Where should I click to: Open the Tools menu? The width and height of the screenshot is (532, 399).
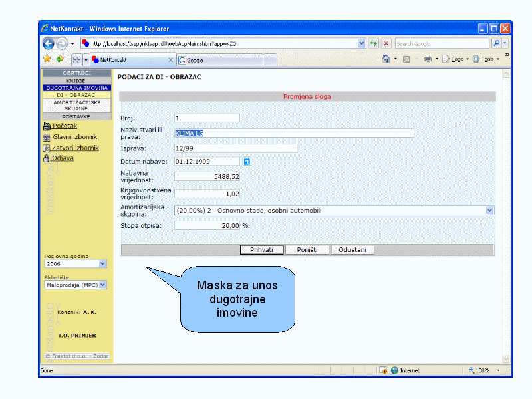click(x=486, y=59)
